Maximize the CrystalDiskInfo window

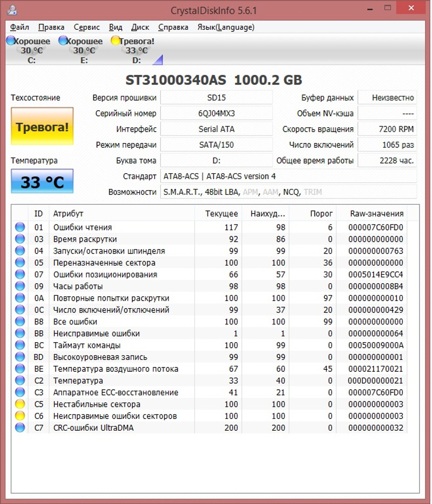click(388, 8)
